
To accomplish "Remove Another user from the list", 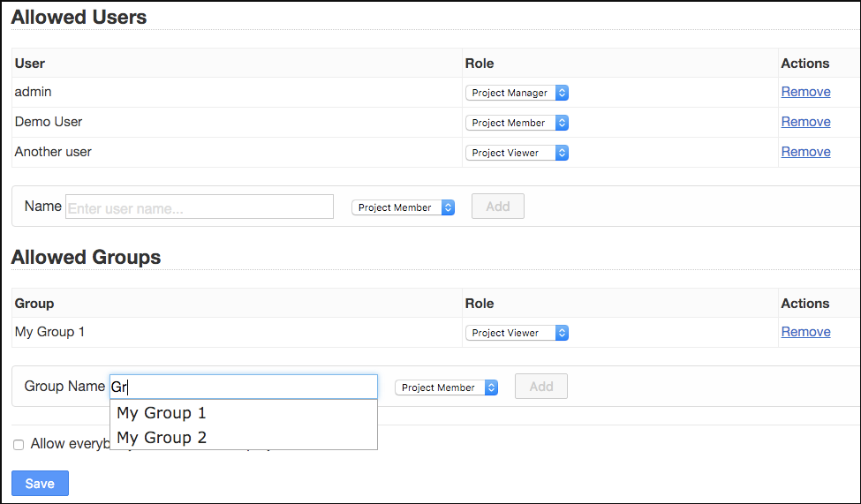I will coord(805,152).
